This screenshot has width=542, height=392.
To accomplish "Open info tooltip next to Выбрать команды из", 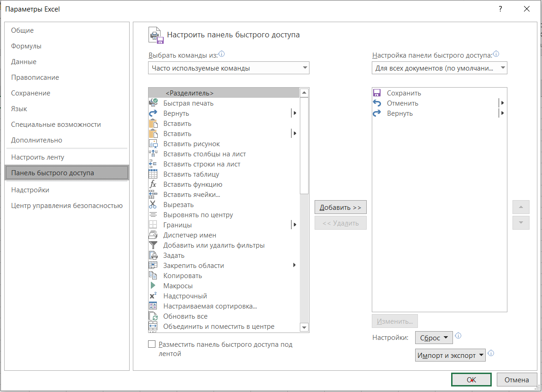I will [222, 54].
